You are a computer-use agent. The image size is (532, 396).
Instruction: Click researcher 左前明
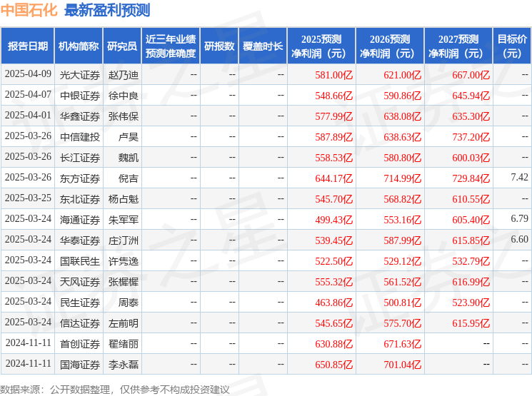click(x=123, y=323)
